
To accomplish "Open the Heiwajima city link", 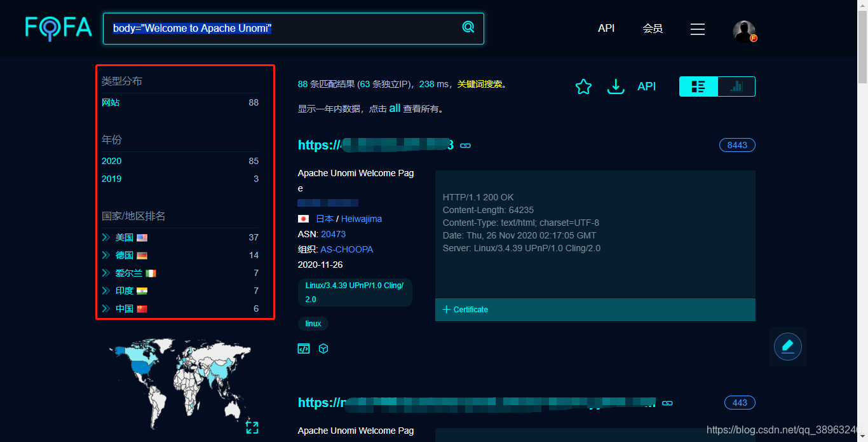I will [x=362, y=219].
